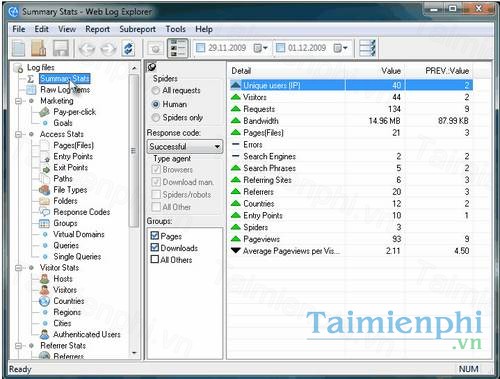Click the Response Codes speech icon
Screen dimensions: 500x379
(44, 212)
